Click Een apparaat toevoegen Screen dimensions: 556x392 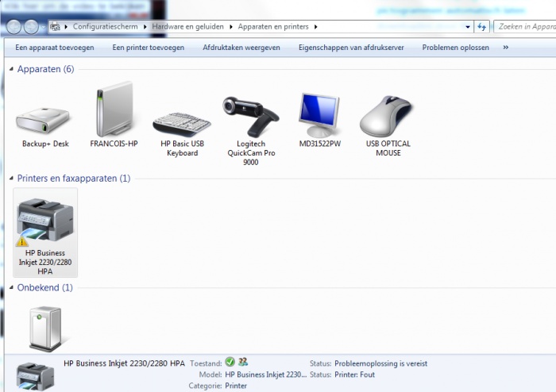click(x=55, y=48)
